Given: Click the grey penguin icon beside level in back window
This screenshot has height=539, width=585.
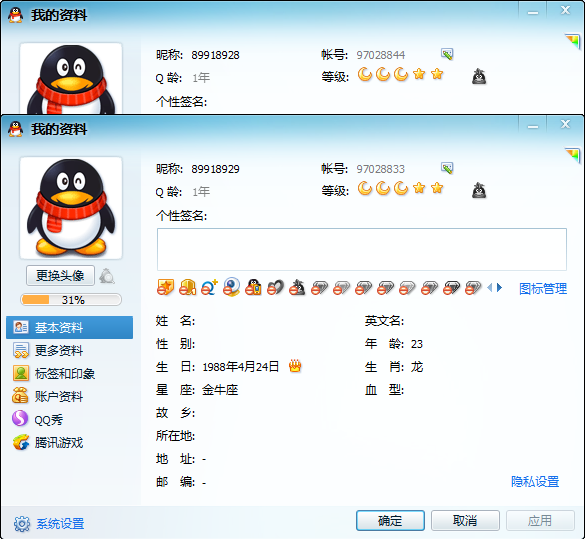Looking at the screenshot, I should 479,76.
